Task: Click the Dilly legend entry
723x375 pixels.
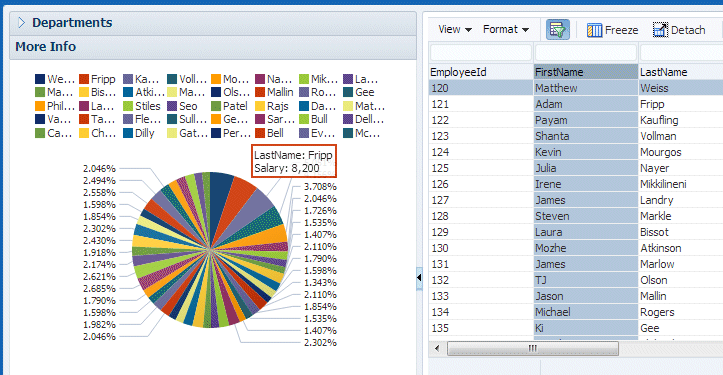Action: pos(139,133)
